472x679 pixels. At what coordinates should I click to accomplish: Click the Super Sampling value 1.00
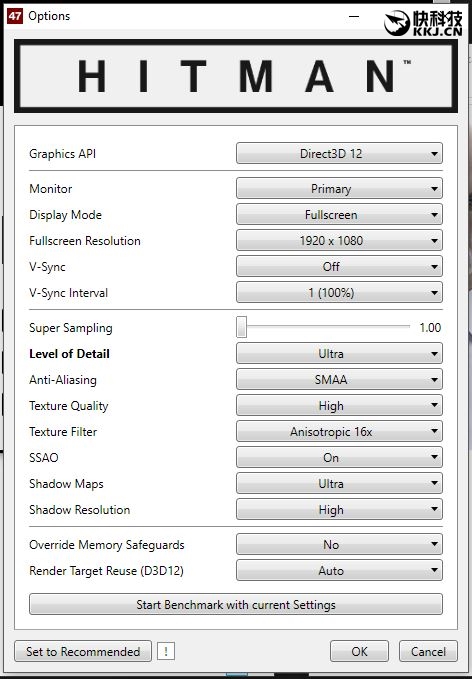[430, 327]
